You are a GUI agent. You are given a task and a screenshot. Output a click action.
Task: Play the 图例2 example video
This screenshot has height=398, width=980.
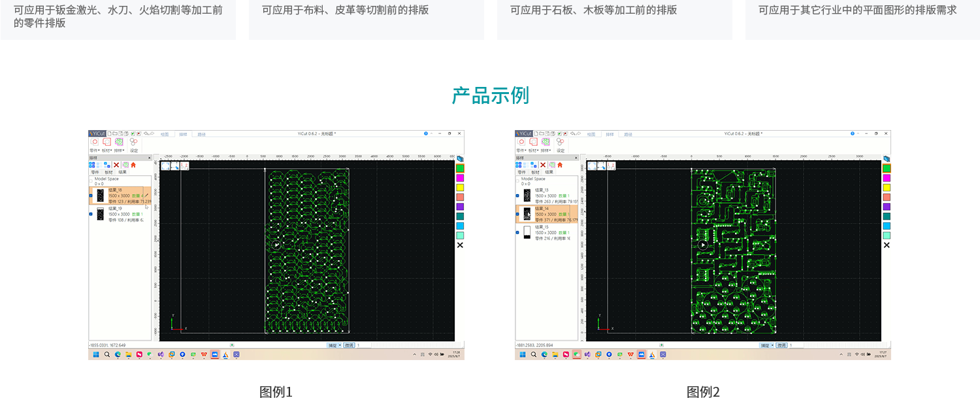[702, 245]
